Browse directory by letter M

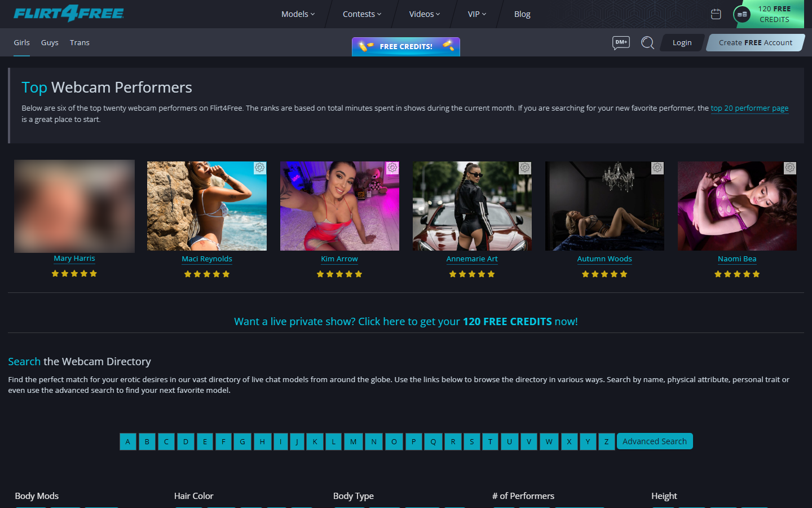tap(353, 441)
